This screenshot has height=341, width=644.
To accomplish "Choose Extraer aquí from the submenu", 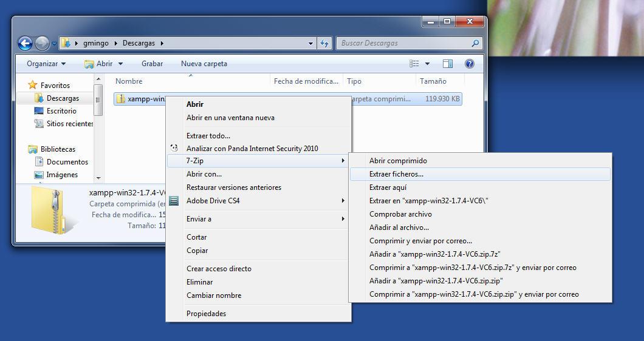I will coord(388,187).
